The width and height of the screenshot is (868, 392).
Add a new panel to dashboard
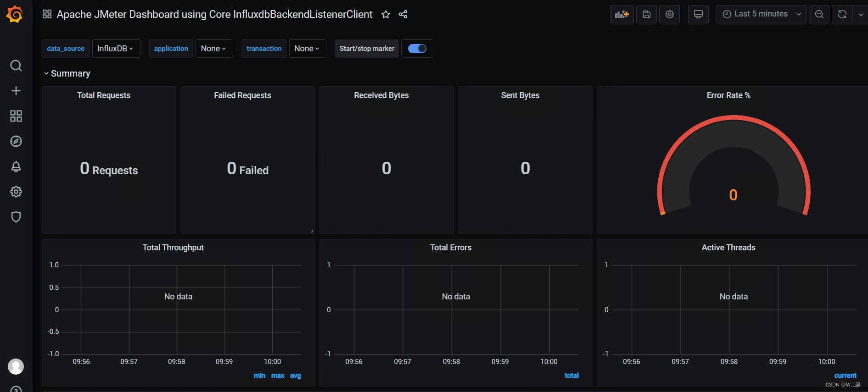622,14
